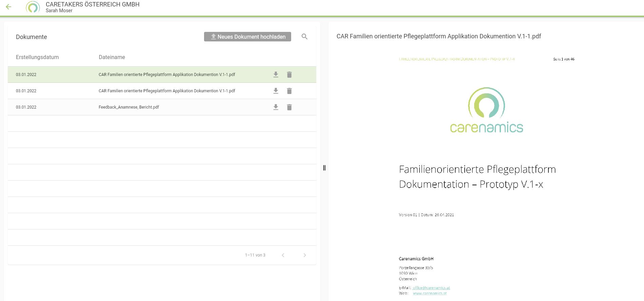Delete the non-highlighted Dokumention V.1-1.pdf file

pos(289,91)
